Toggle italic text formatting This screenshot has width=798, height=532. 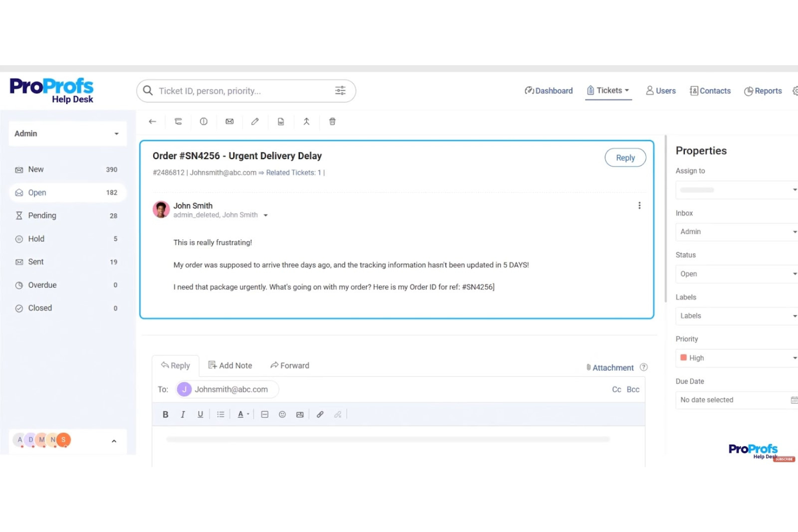coord(183,414)
